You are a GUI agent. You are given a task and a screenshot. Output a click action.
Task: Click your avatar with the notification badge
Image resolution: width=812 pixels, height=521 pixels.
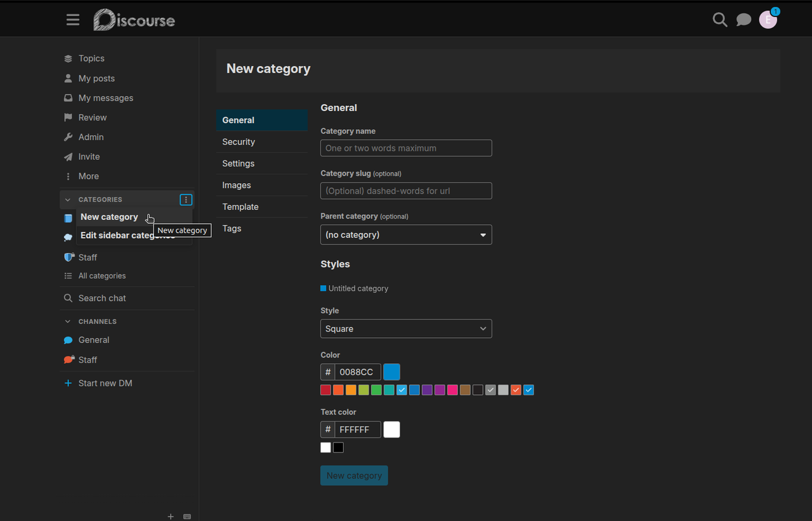pos(768,20)
